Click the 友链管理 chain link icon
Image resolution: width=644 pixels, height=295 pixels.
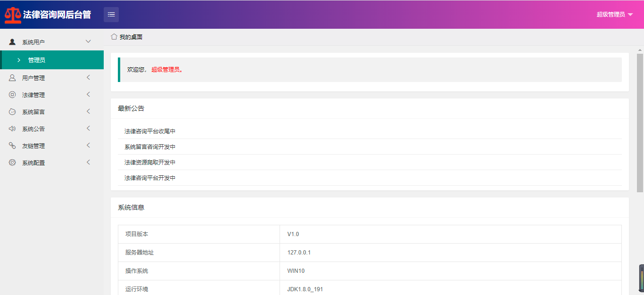click(12, 146)
